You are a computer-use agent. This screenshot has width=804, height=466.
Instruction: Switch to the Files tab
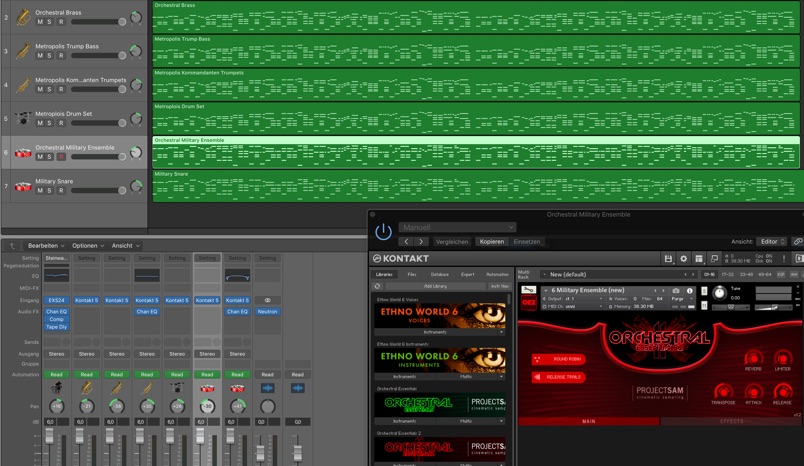click(x=412, y=274)
